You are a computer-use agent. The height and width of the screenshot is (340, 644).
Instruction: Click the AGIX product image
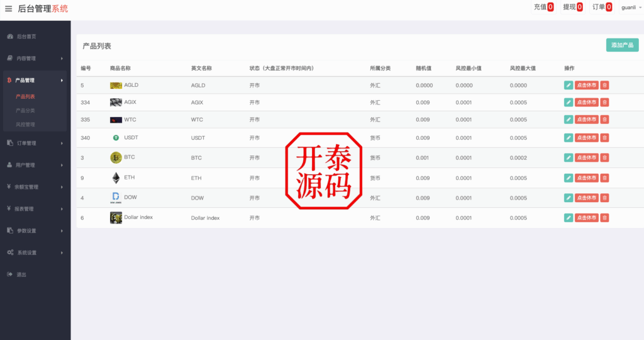[116, 103]
